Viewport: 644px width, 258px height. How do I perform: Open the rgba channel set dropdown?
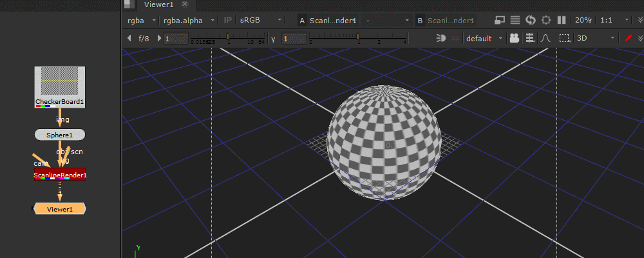tap(141, 20)
